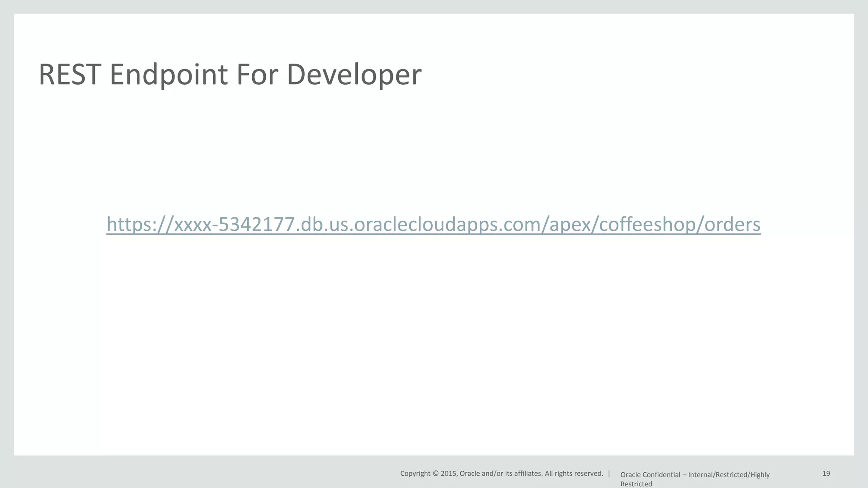Click 'xxxx-5342177' part of the link
Image resolution: width=868 pixels, height=488 pixels.
[x=234, y=225]
